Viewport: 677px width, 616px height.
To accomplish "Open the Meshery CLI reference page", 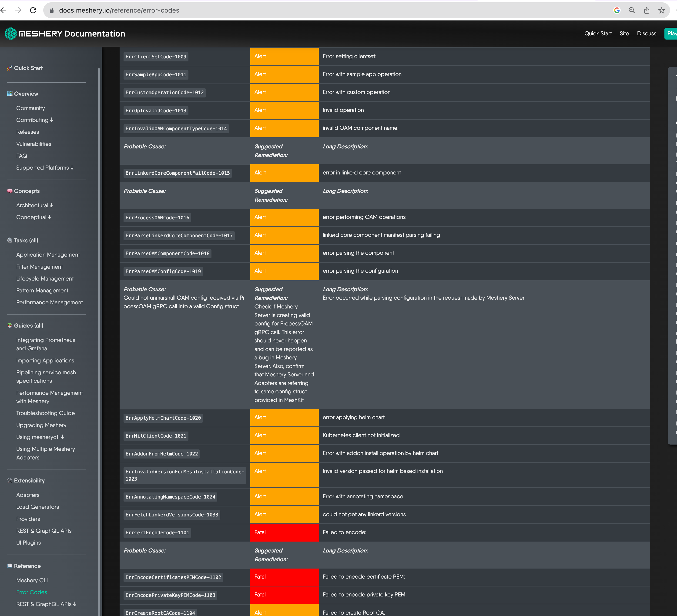I will click(32, 580).
